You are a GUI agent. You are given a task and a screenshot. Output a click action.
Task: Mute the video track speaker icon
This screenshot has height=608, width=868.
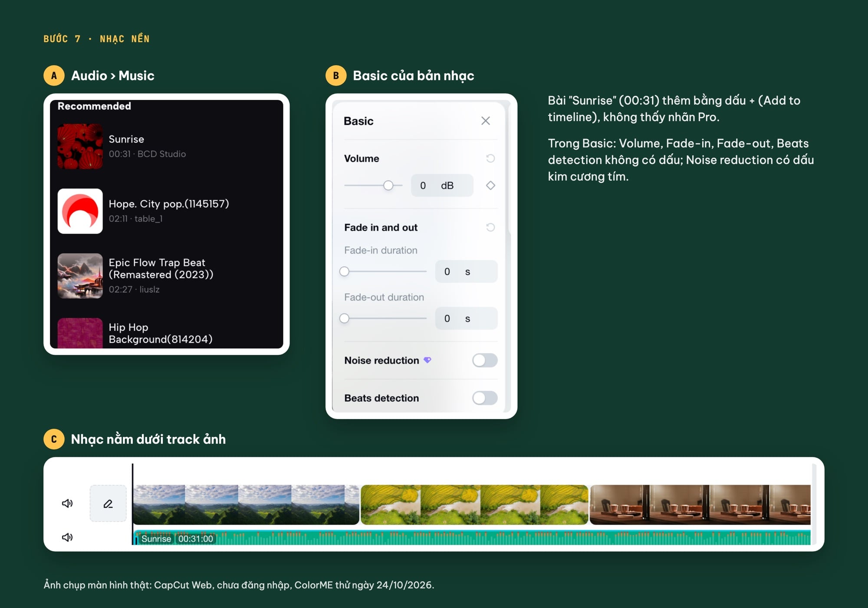[x=67, y=503]
